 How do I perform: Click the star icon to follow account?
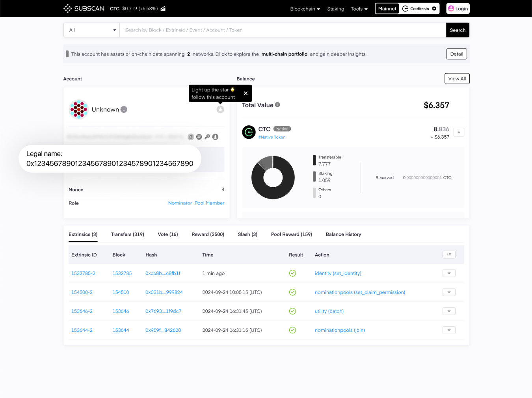click(x=220, y=110)
